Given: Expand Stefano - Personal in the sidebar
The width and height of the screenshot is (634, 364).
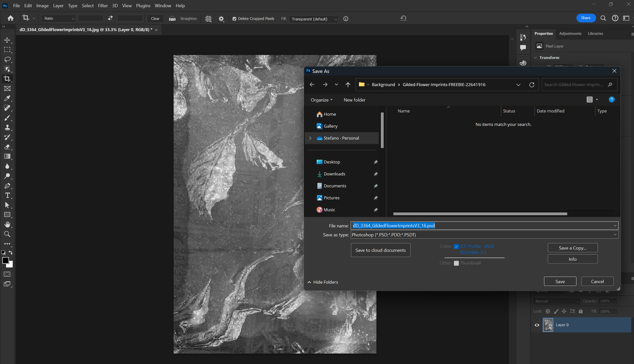Looking at the screenshot, I should click(310, 138).
